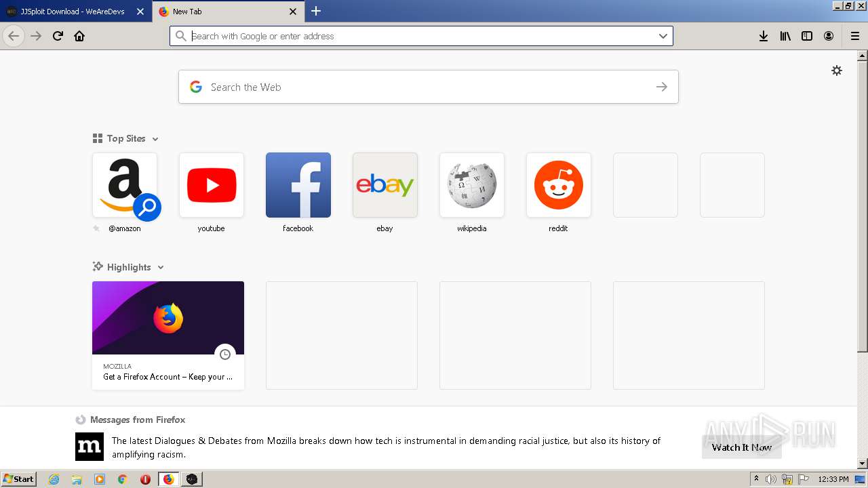Submit search with the arrow button

point(662,87)
